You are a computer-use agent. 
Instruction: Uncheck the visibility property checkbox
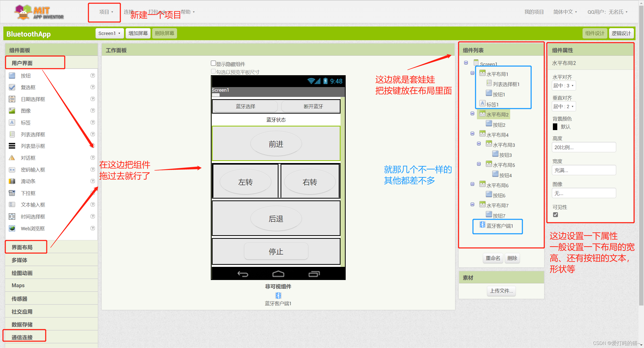pyautogui.click(x=555, y=215)
